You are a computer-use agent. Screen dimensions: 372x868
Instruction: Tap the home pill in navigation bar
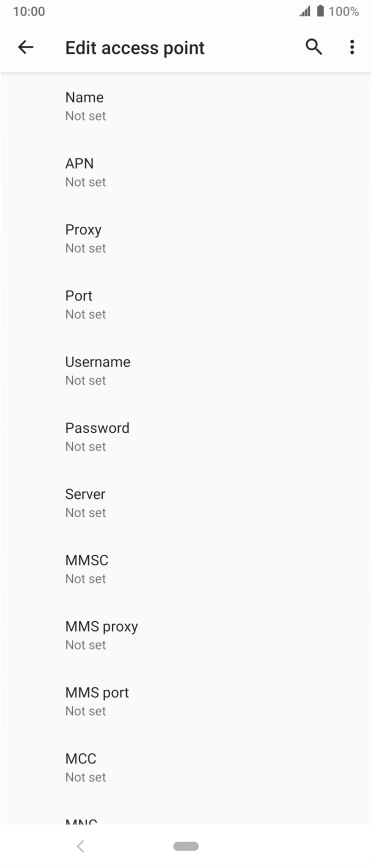coord(186,846)
